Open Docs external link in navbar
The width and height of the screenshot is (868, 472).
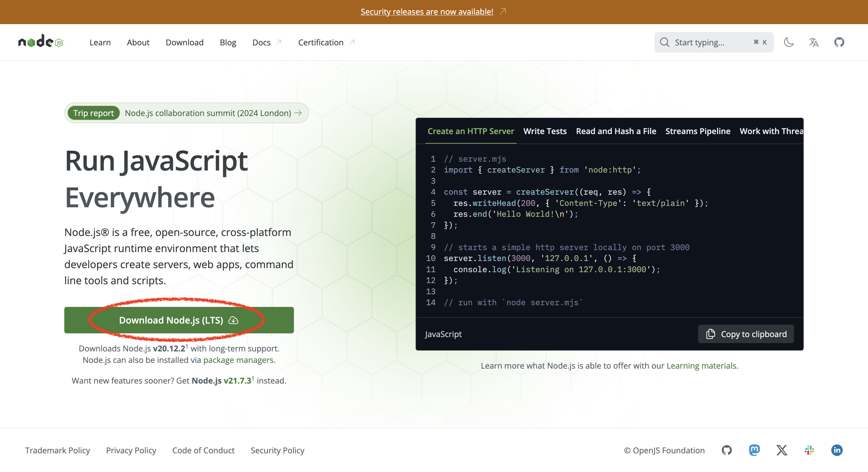click(267, 42)
